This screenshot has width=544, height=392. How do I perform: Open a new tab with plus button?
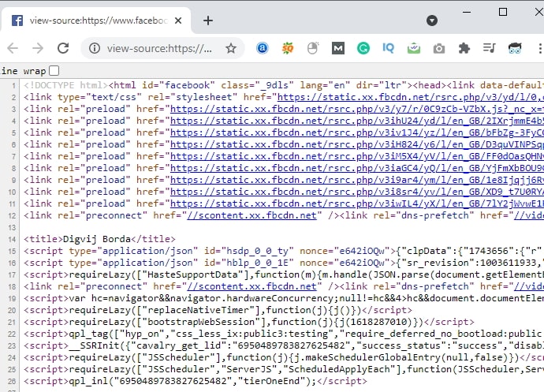[x=208, y=21]
